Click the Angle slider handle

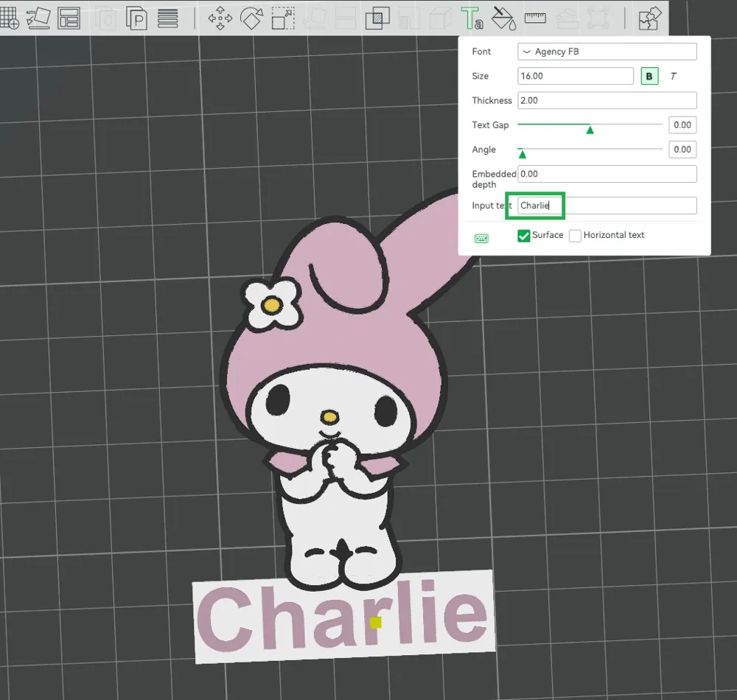(522, 153)
